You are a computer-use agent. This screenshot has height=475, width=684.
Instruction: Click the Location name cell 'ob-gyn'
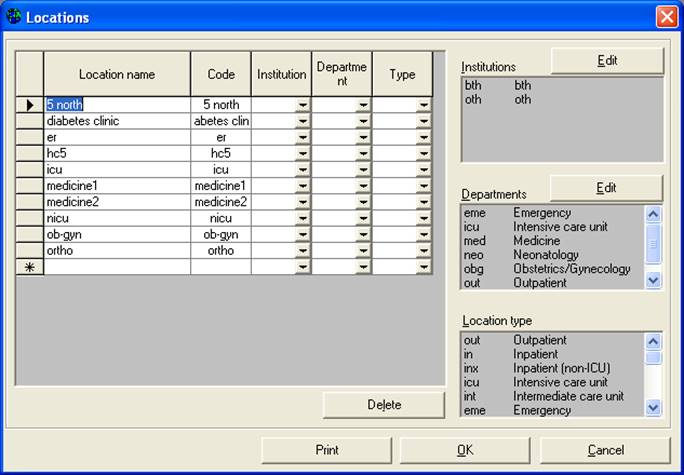pyautogui.click(x=117, y=235)
